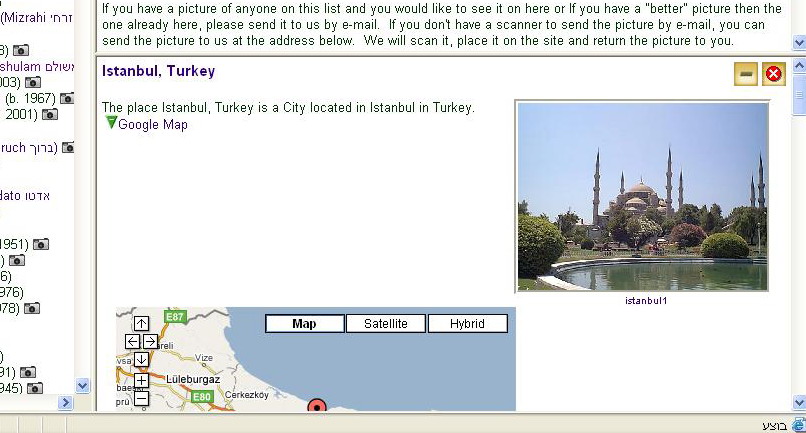Collapse the Google Map section
Viewport: 806px width, 433px height.
[111, 123]
